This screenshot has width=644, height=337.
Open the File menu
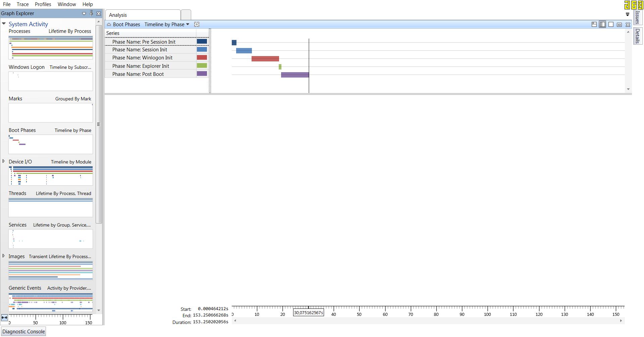click(x=7, y=4)
